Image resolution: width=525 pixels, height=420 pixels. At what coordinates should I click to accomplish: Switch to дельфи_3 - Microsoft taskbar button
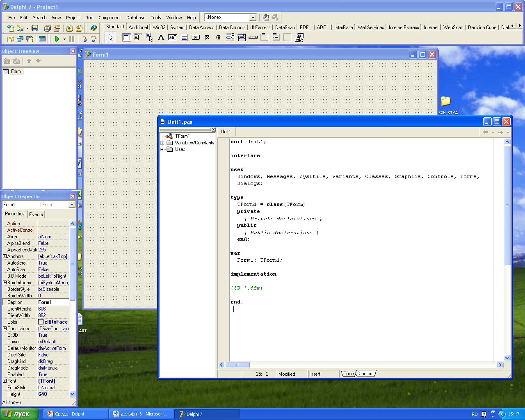coord(142,414)
